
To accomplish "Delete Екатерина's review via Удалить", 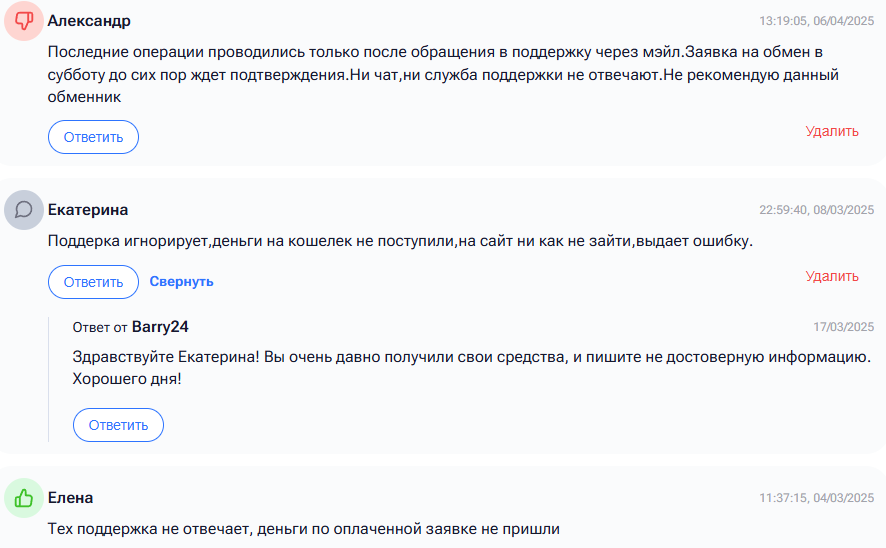I will tap(832, 276).
